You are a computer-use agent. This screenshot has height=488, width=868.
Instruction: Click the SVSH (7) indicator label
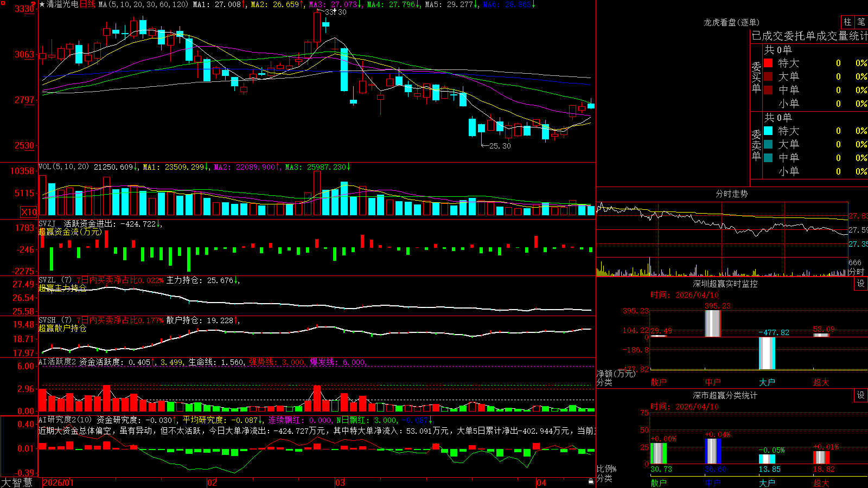pos(55,320)
